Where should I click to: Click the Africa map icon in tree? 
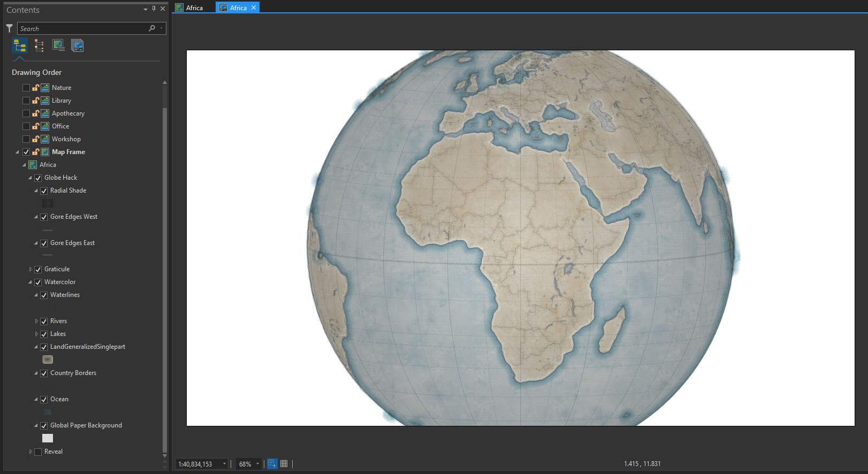click(33, 165)
